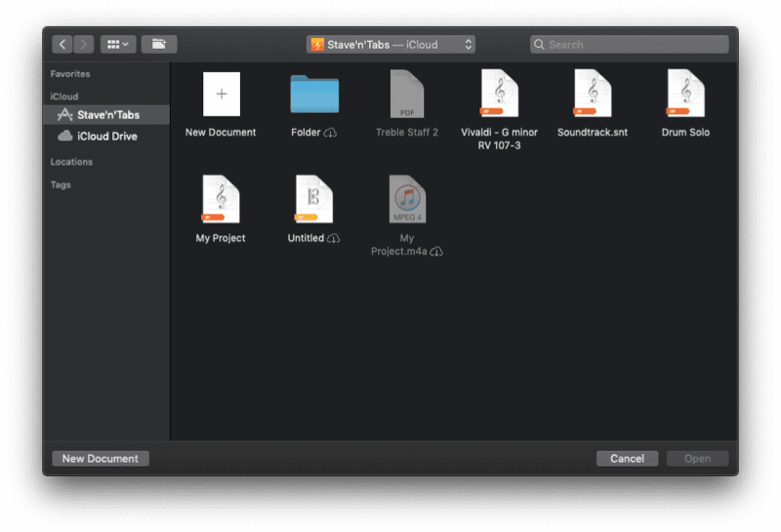Viewport: 781px width, 532px height.
Task: Select the Soundtrack.snt file icon
Action: (x=593, y=93)
